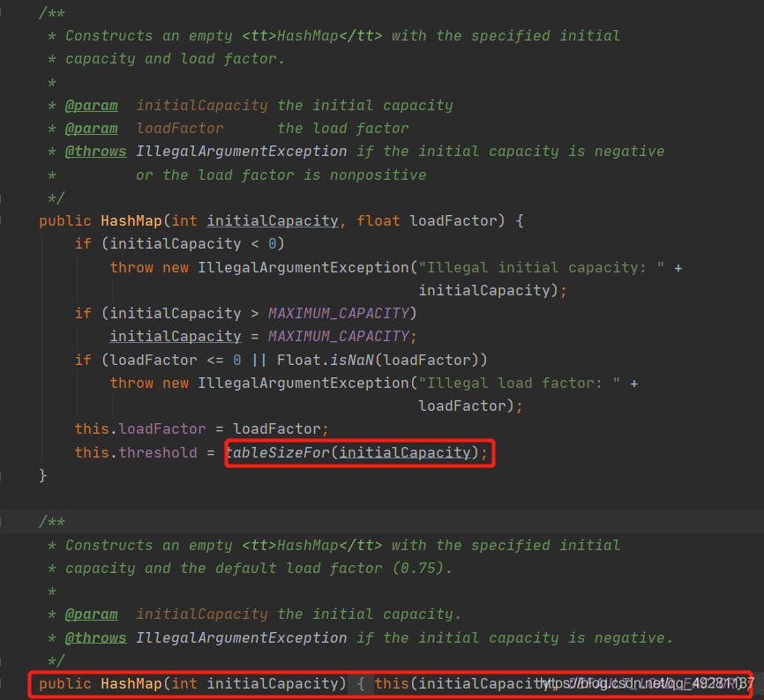Click the threshold field name

click(x=158, y=453)
